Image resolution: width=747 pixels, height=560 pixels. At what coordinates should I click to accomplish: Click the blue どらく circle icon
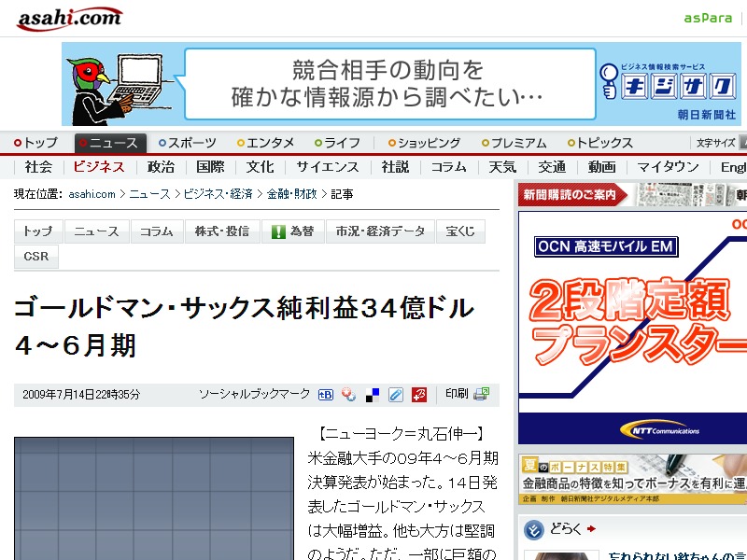click(533, 529)
